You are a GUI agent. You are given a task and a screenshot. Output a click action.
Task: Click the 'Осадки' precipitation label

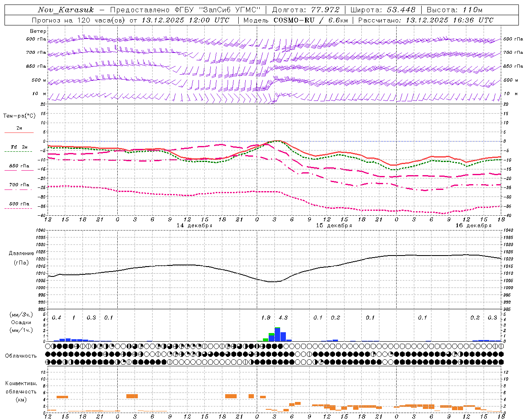[21, 323]
